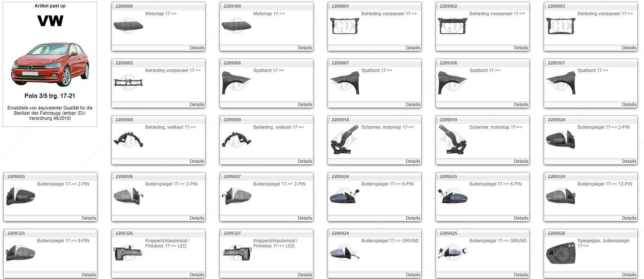Open Details of mirror 2209025
Image resolution: width=644 pixels, height=279 pixels.
click(88, 218)
